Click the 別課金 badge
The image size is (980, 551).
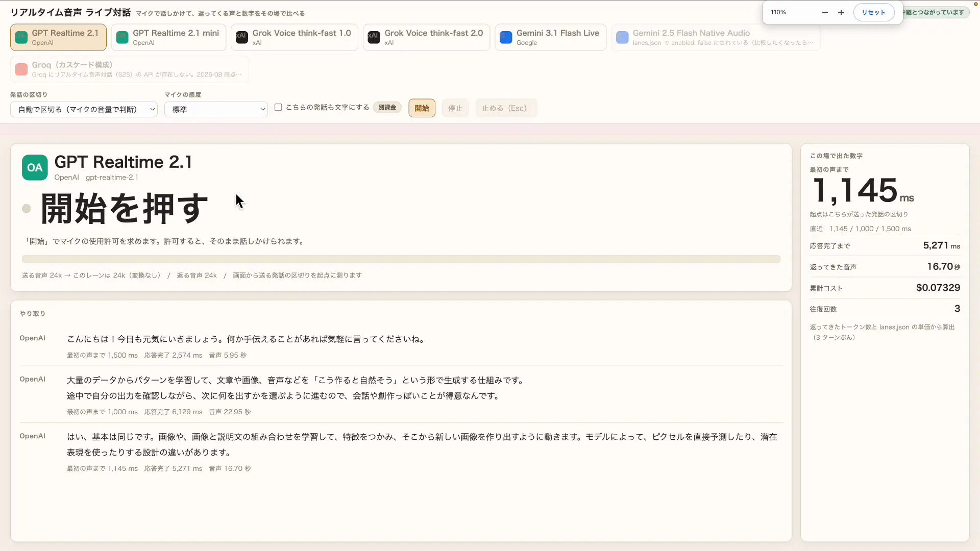pos(387,107)
